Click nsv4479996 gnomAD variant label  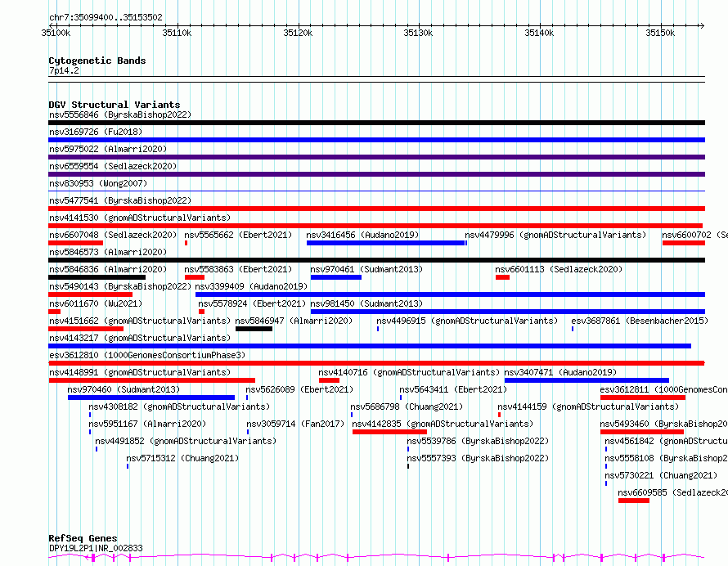tap(555, 235)
